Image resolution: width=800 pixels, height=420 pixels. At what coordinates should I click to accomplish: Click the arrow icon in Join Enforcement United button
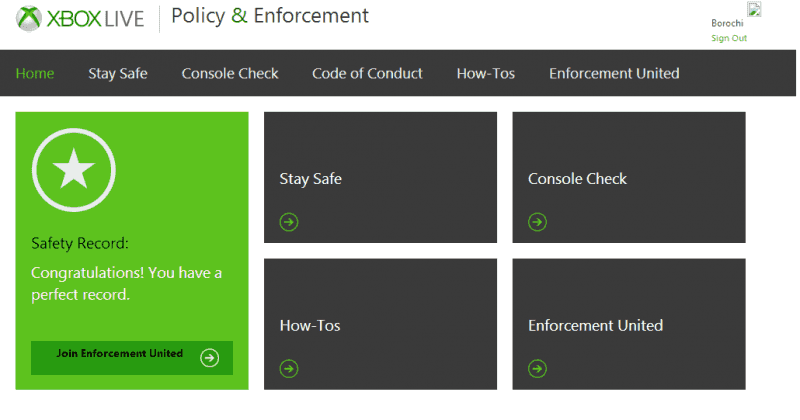coord(210,358)
